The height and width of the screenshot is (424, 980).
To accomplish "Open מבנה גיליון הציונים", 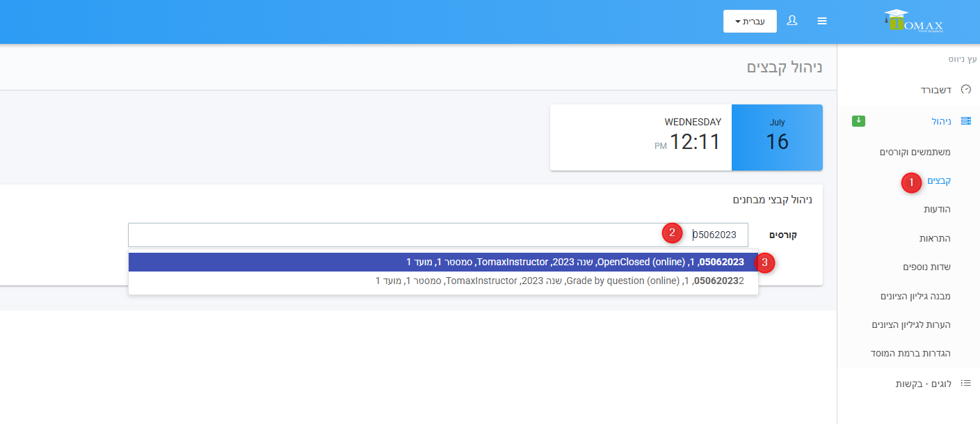I will tap(915, 296).
